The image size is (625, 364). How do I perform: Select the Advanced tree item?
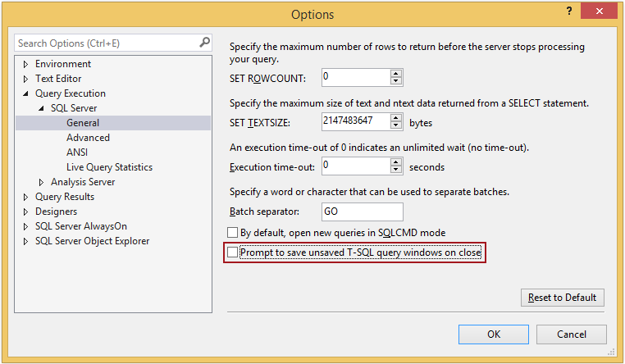[x=88, y=138]
